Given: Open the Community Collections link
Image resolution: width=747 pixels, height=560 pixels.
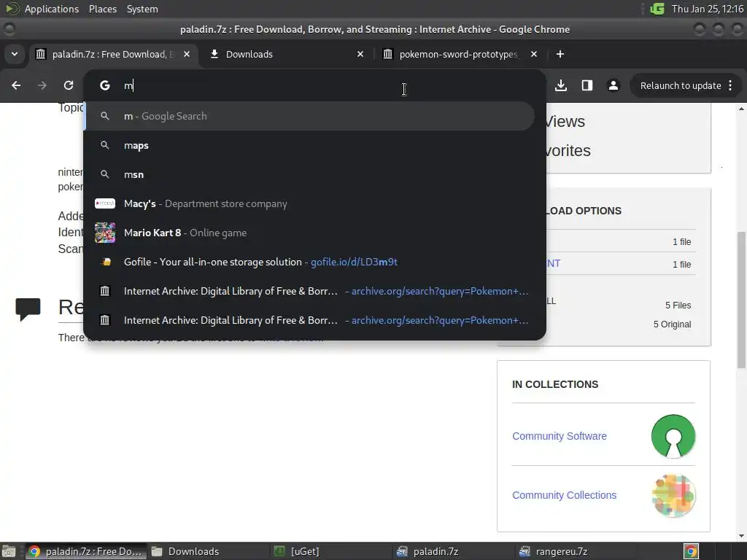Looking at the screenshot, I should 564,495.
